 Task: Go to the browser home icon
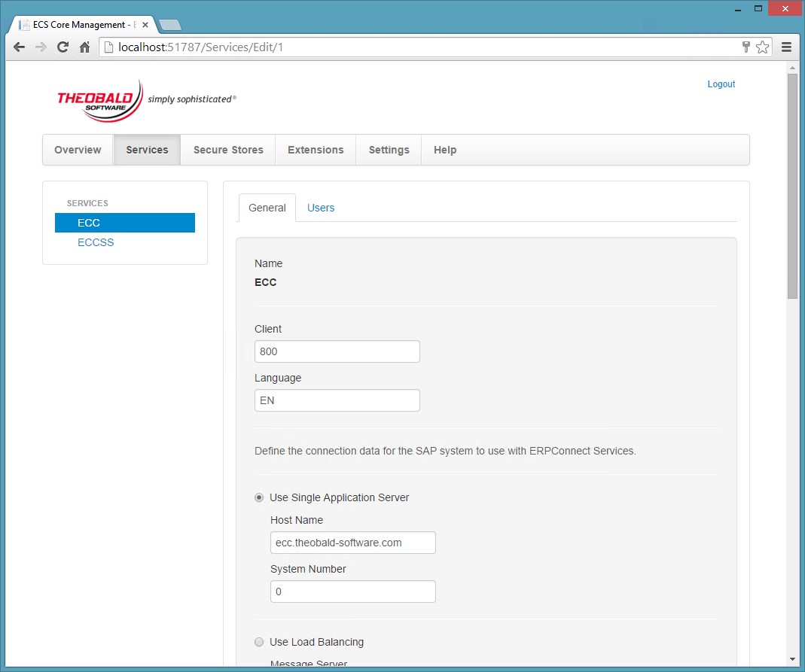coord(84,47)
